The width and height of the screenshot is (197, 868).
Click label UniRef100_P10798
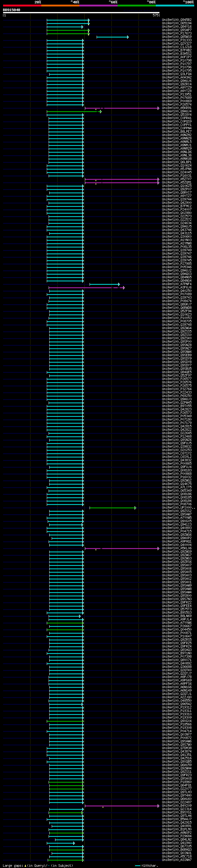(x=172, y=60)
